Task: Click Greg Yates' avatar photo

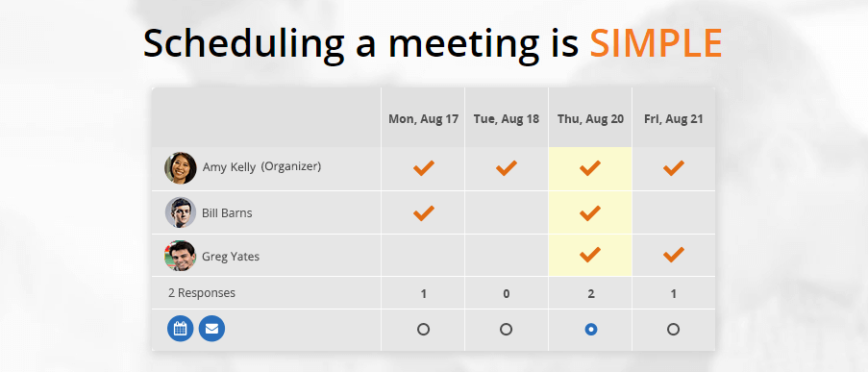Action: pyautogui.click(x=181, y=256)
